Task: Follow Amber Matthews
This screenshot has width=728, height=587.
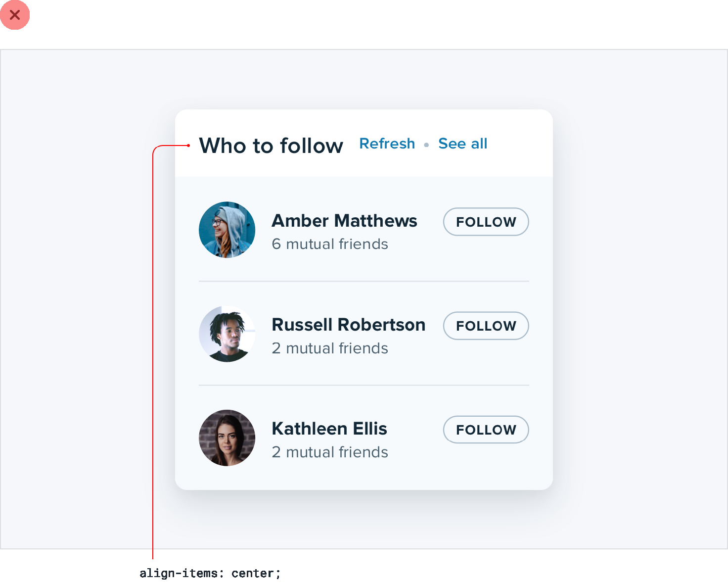Action: (x=486, y=222)
